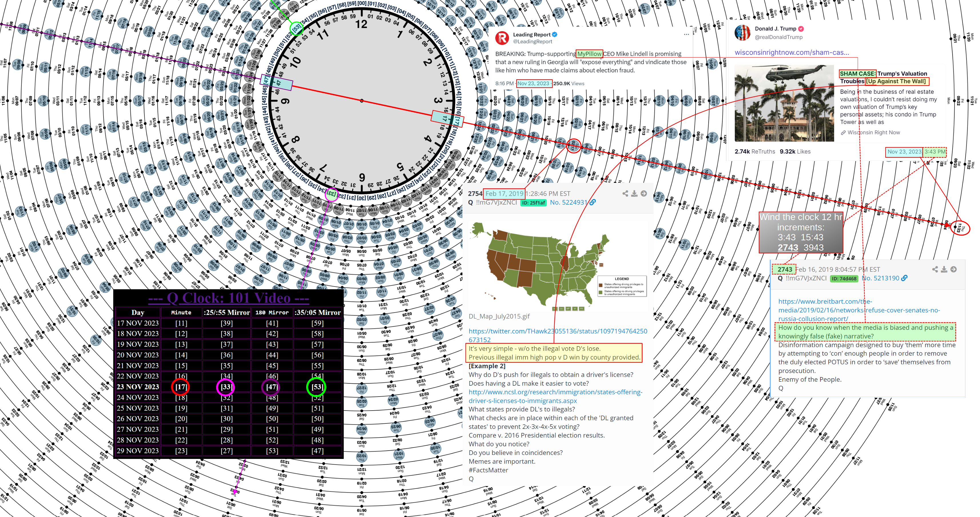The image size is (980, 517).
Task: Click the download icon on post 2754
Action: pos(634,193)
